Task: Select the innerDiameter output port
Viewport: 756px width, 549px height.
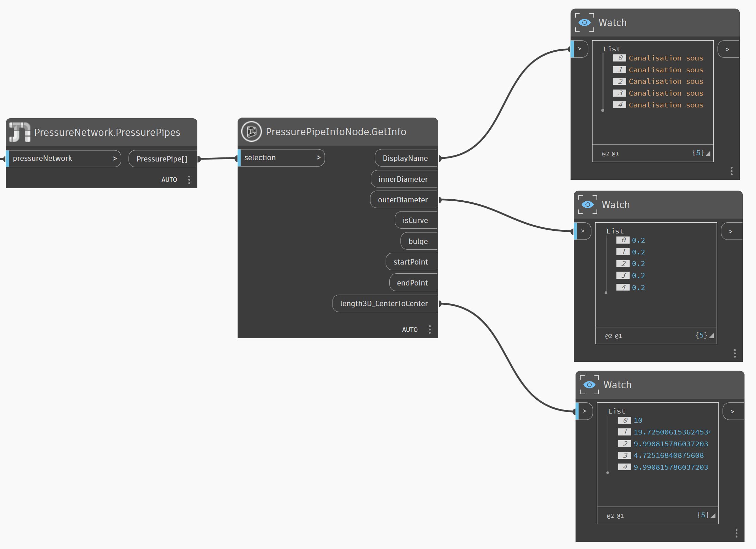Action: pos(403,179)
